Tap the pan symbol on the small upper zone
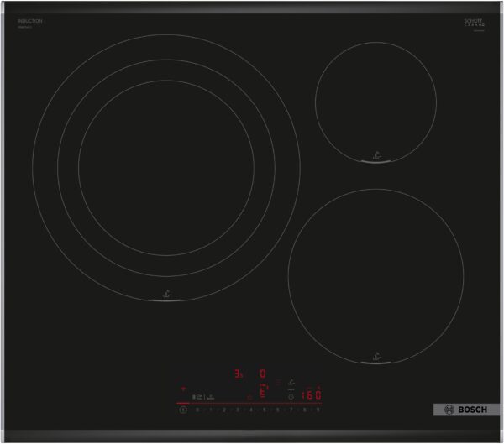Screen dimensions: 504x444 click(x=376, y=155)
